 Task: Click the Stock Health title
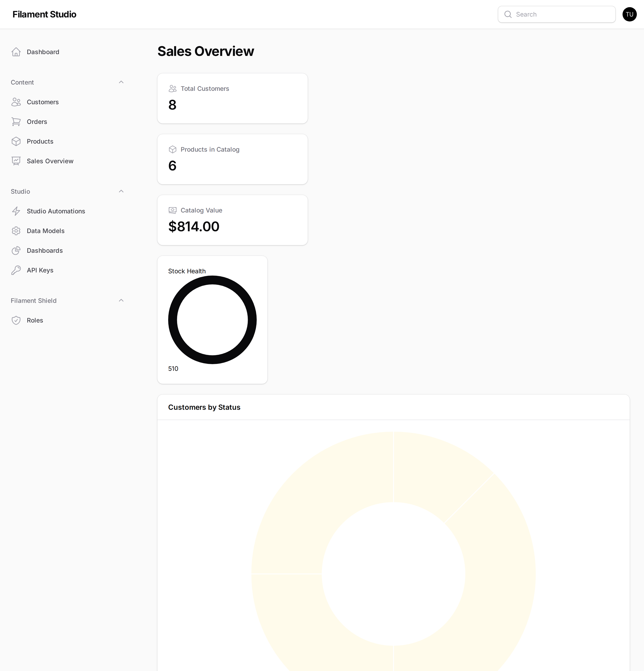187,271
